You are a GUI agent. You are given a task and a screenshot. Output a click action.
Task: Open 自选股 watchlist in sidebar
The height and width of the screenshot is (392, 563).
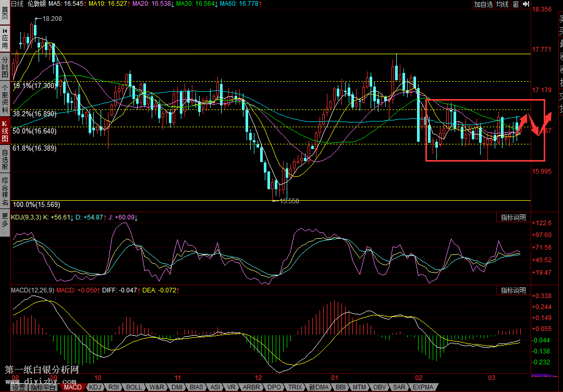tap(5, 158)
